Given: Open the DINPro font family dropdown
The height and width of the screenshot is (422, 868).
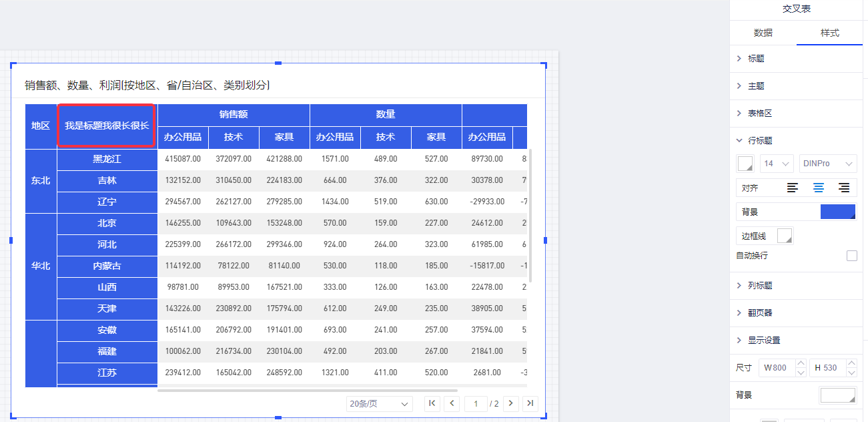Looking at the screenshot, I should (827, 164).
